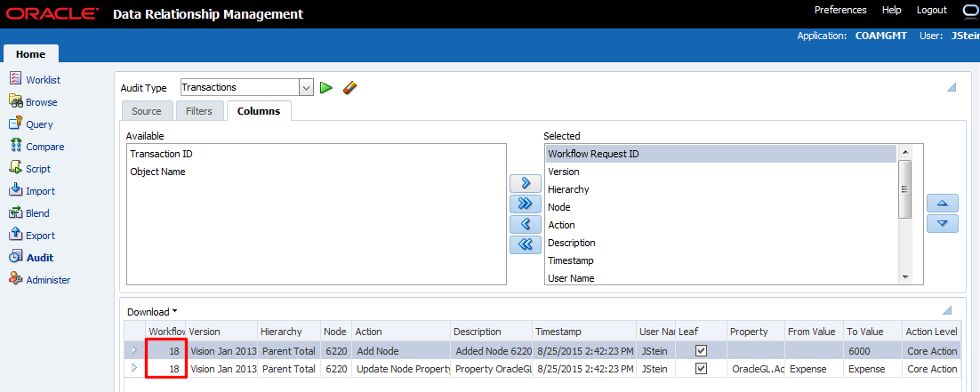The image size is (980, 392).
Task: Open the Worklist sidebar item
Action: pyautogui.click(x=36, y=80)
